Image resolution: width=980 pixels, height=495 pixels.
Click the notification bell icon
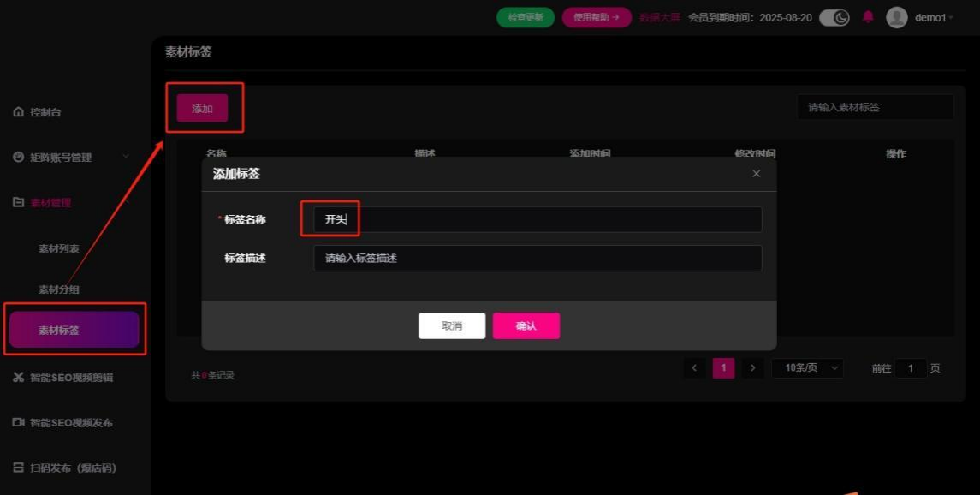pyautogui.click(x=868, y=17)
